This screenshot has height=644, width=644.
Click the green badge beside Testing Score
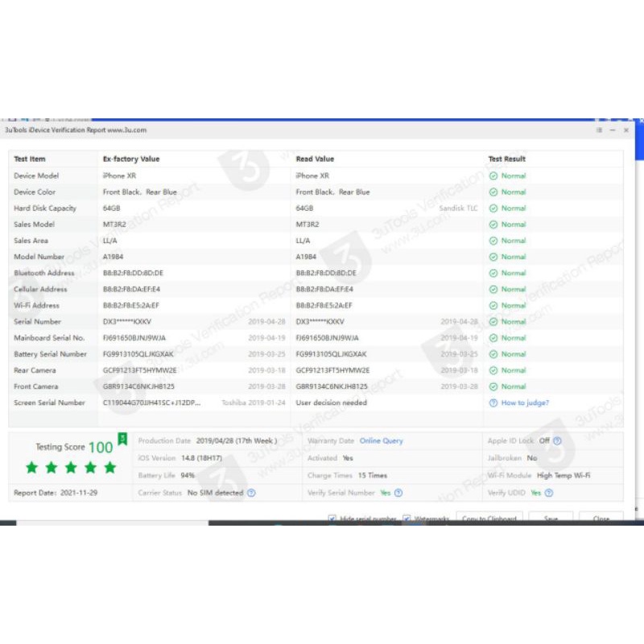(x=122, y=439)
